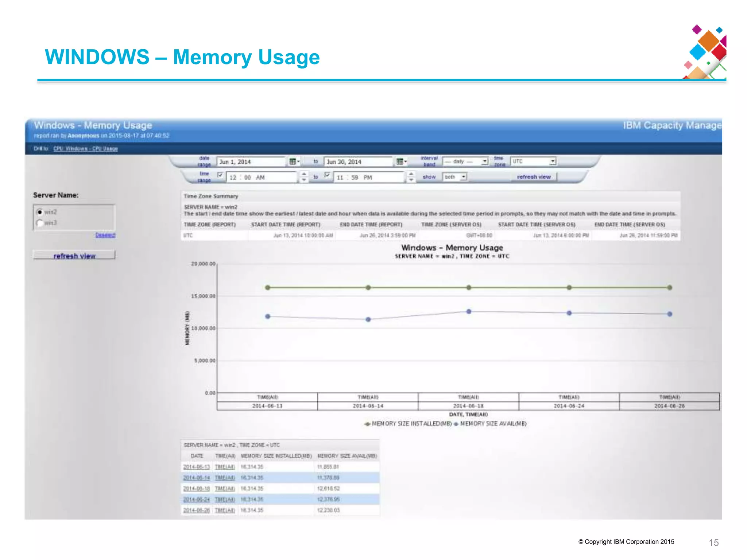Click MEMORY SIZE INSTALLED(MB) table column header

click(276, 456)
